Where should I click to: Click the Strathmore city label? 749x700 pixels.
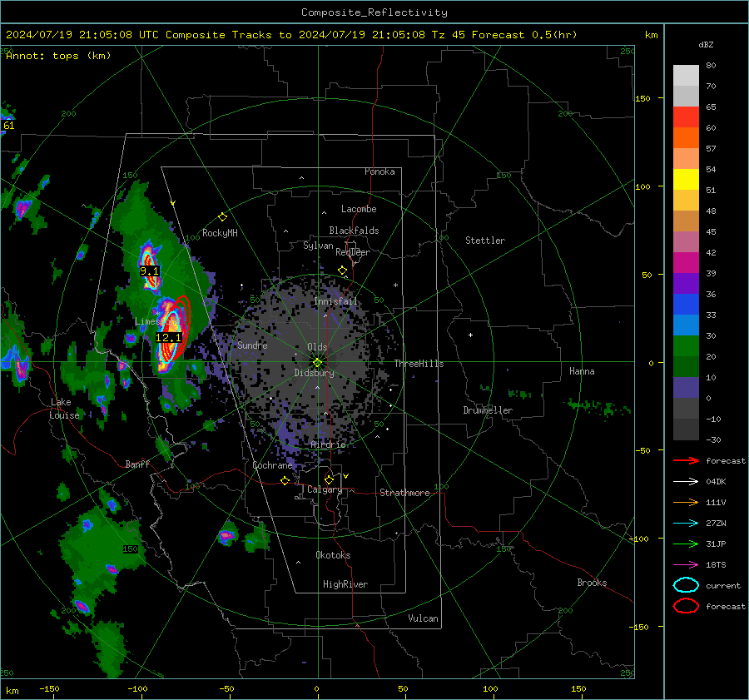[x=404, y=493]
